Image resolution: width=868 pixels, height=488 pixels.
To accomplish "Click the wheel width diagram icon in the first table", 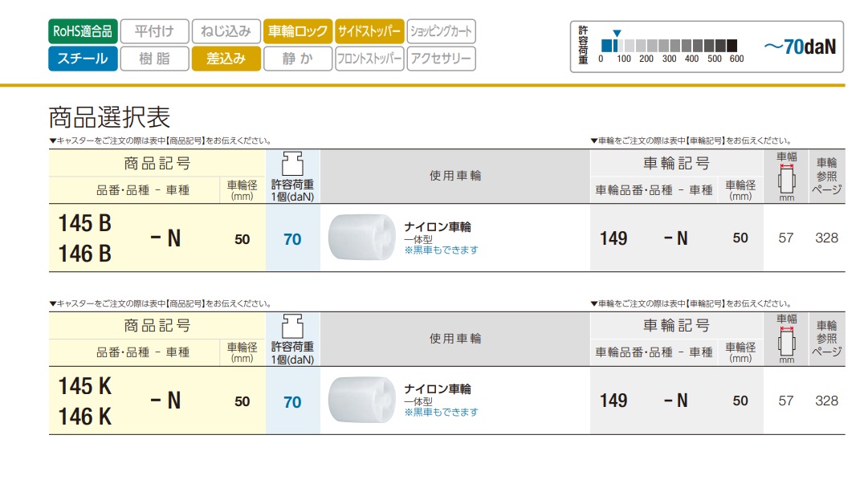I will (786, 179).
